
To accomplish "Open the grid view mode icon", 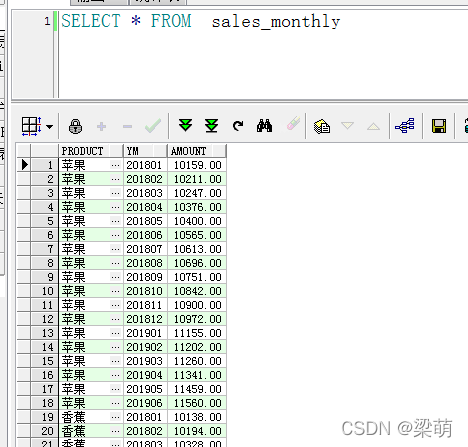I will tap(31, 126).
